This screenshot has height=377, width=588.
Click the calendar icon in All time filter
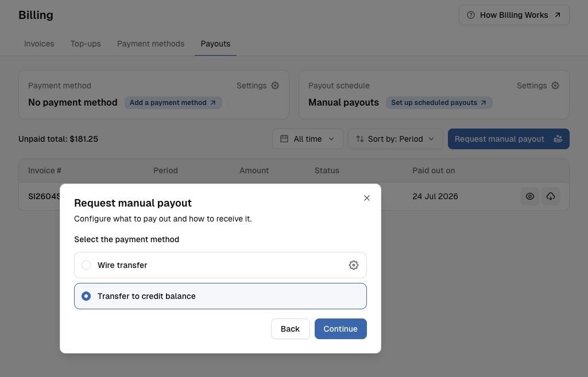coord(284,139)
